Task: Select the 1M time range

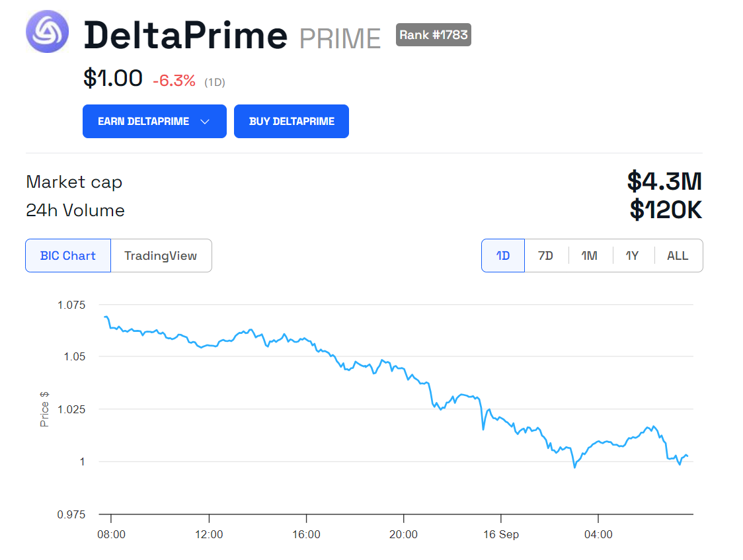Action: click(589, 256)
